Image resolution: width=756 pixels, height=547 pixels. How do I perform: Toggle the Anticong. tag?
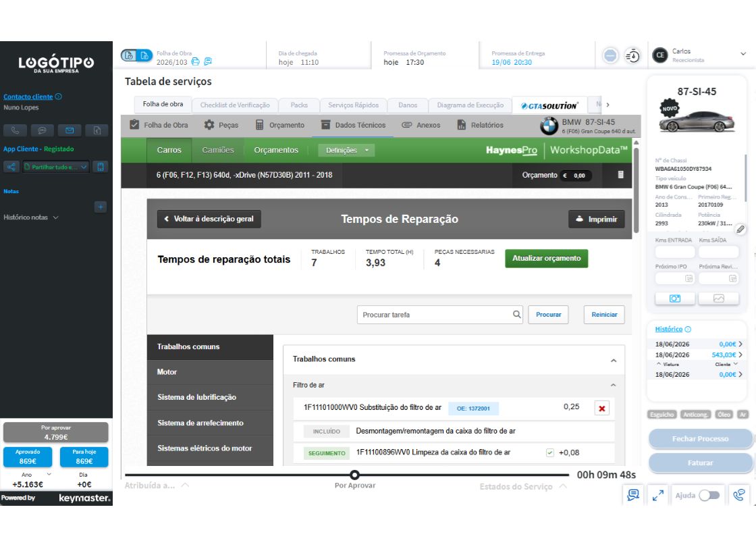(695, 415)
